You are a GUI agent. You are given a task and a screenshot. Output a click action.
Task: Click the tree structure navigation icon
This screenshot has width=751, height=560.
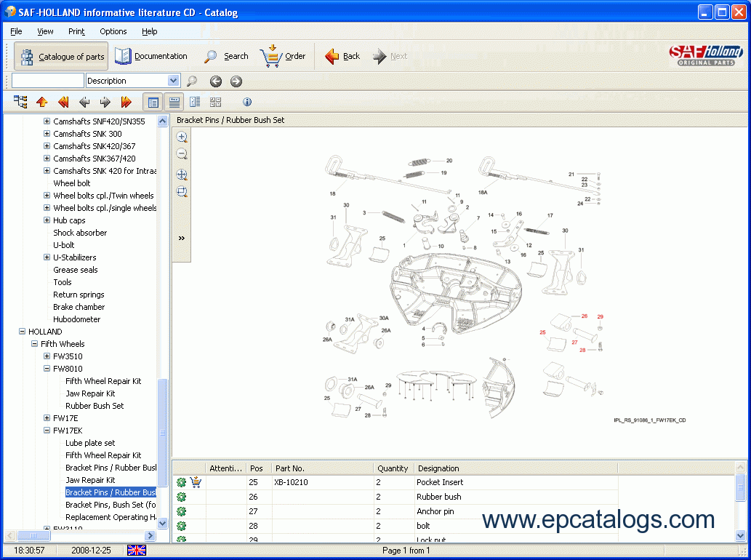click(20, 102)
